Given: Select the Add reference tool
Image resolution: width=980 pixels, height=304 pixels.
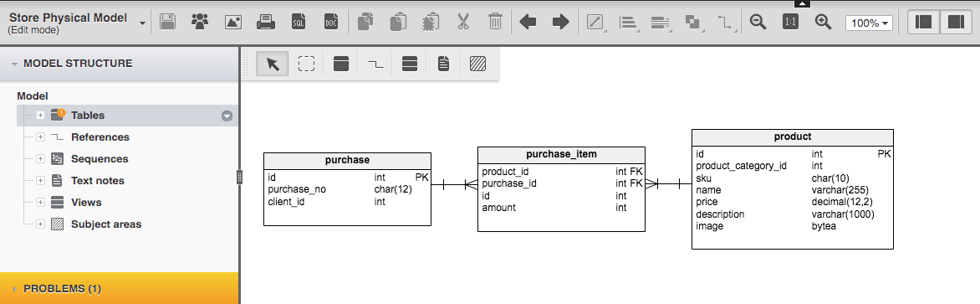Looking at the screenshot, I should [375, 64].
